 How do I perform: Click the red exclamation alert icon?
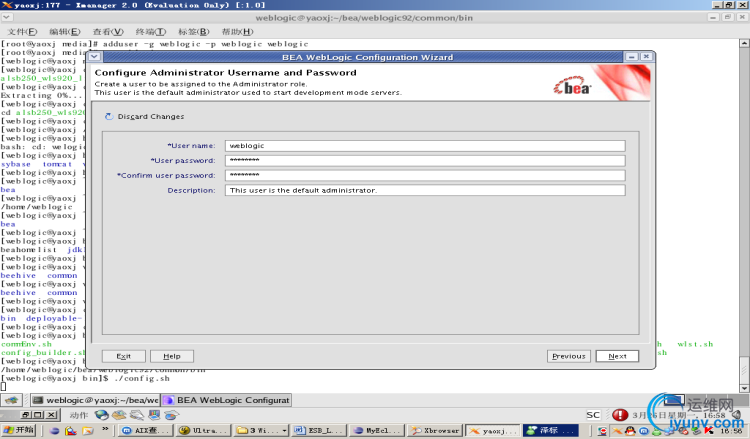620,415
